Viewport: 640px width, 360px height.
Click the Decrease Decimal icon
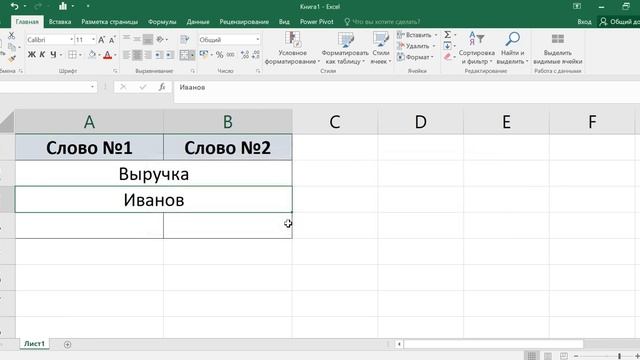pyautogui.click(x=256, y=55)
